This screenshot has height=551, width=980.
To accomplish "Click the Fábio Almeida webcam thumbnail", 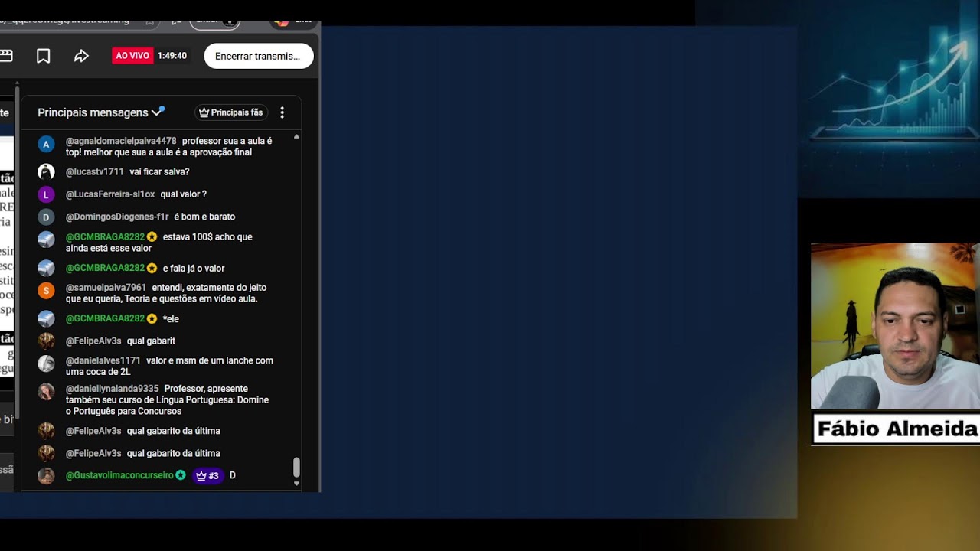I will 895,327.
